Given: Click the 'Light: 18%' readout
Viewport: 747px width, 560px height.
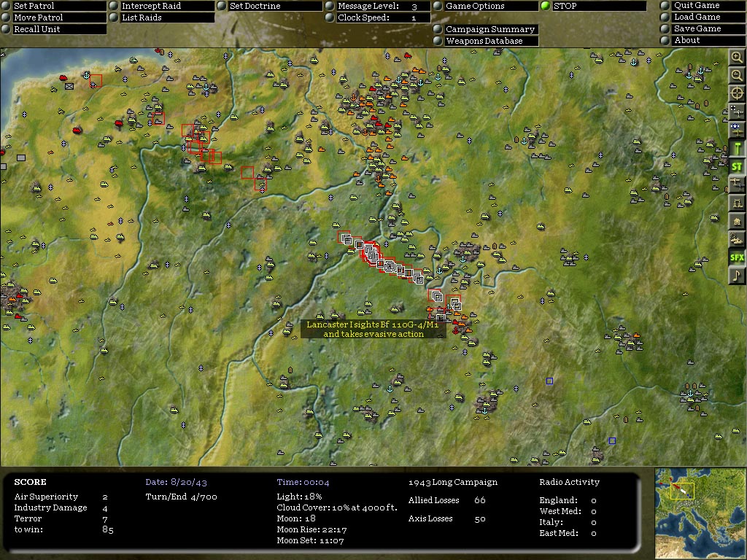Looking at the screenshot, I should click(x=299, y=496).
